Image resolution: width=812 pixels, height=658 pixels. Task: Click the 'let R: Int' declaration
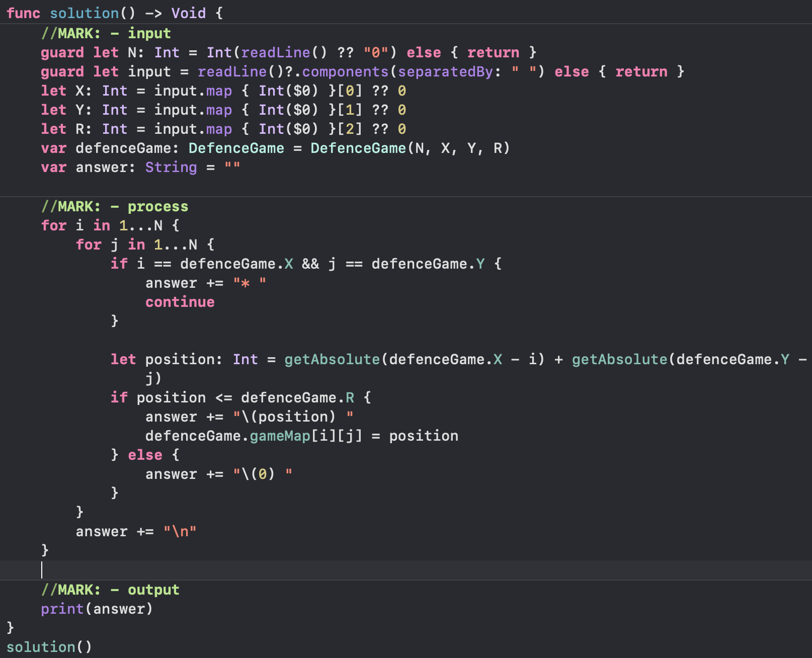click(x=223, y=129)
